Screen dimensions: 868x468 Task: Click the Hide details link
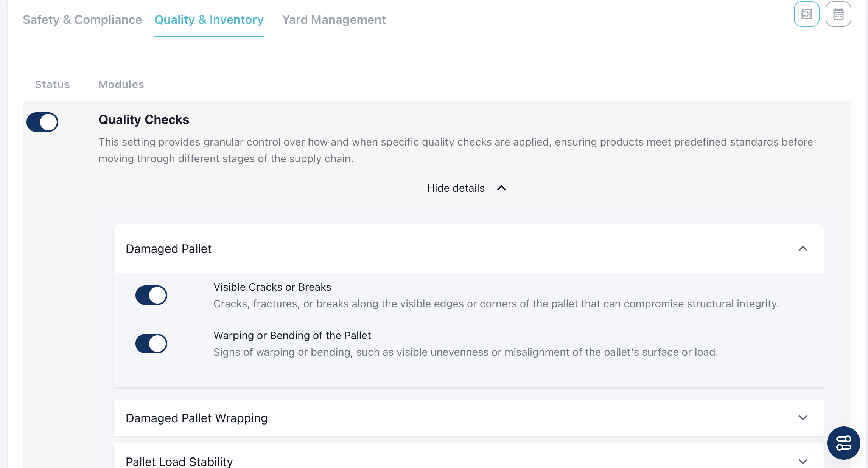click(456, 188)
